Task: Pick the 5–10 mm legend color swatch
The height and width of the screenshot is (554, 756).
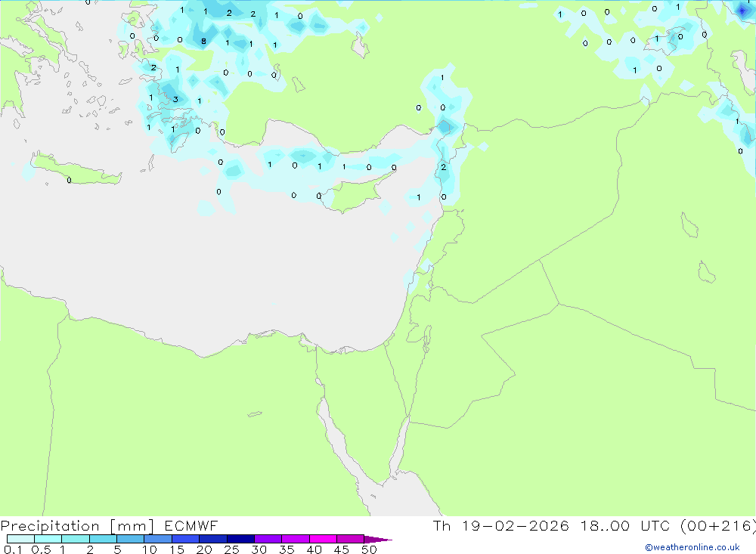Action: pos(131,539)
